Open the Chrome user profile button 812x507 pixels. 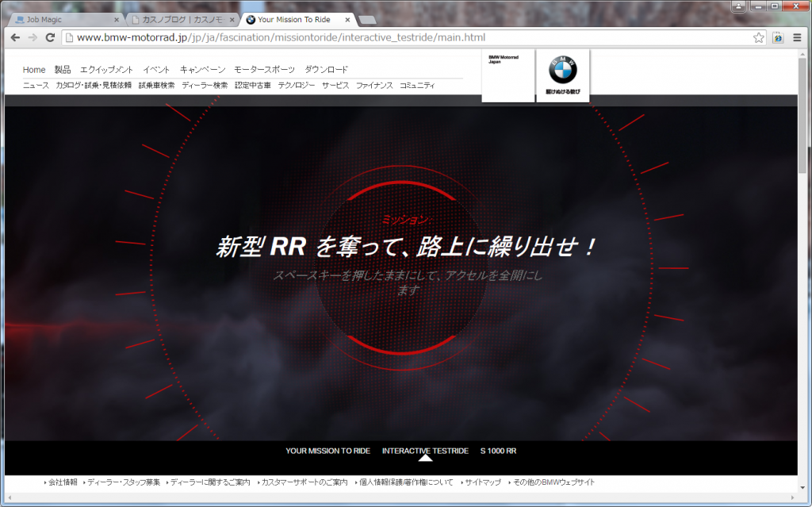[x=738, y=6]
